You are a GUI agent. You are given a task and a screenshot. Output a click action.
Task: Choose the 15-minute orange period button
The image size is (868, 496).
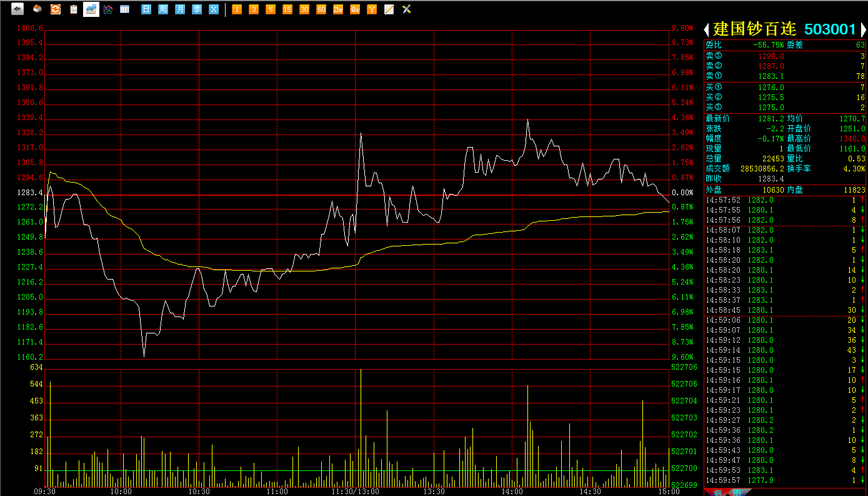coord(287,9)
